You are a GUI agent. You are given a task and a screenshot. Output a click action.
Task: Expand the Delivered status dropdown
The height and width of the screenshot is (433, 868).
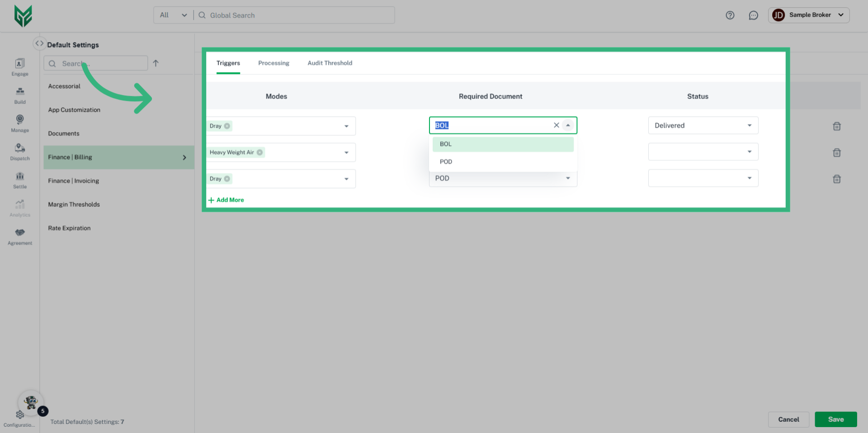[749, 125]
